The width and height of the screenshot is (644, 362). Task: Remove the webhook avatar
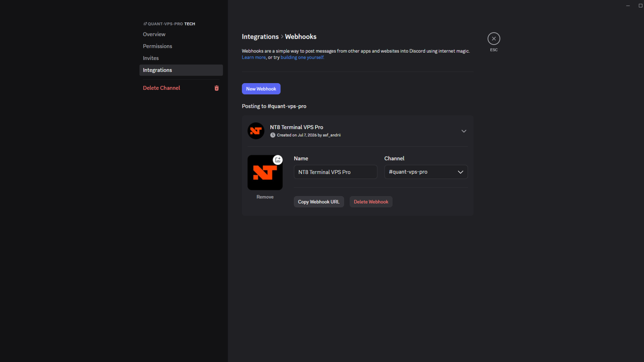click(265, 197)
